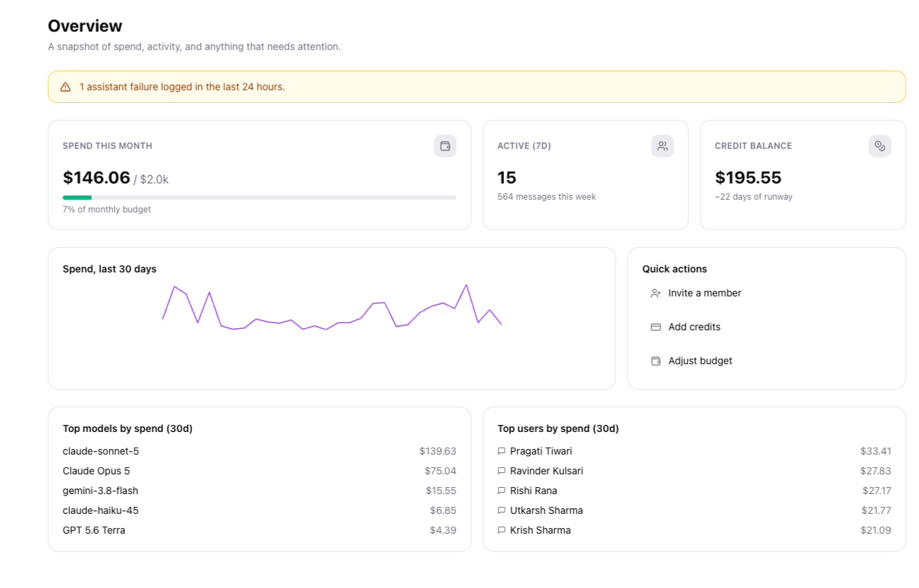The image size is (919, 588).
Task: Click claude-sonnet-5 row in top models
Action: [x=259, y=451]
